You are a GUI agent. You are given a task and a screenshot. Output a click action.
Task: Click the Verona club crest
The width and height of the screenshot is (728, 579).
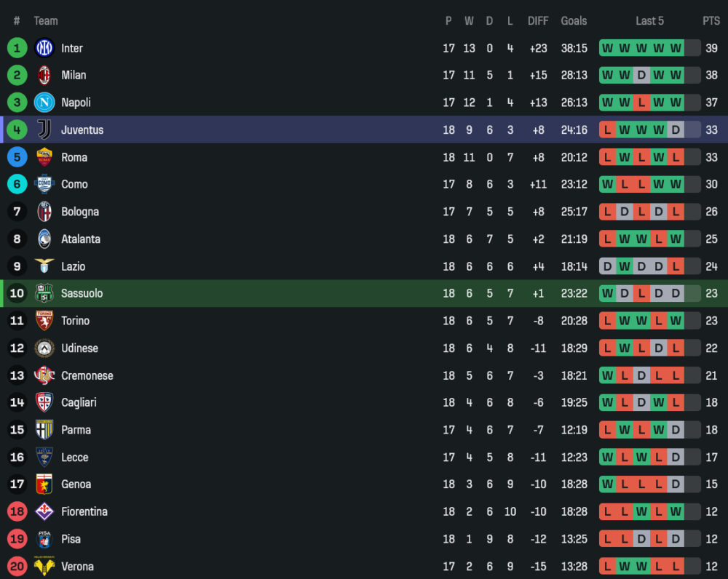pyautogui.click(x=44, y=566)
